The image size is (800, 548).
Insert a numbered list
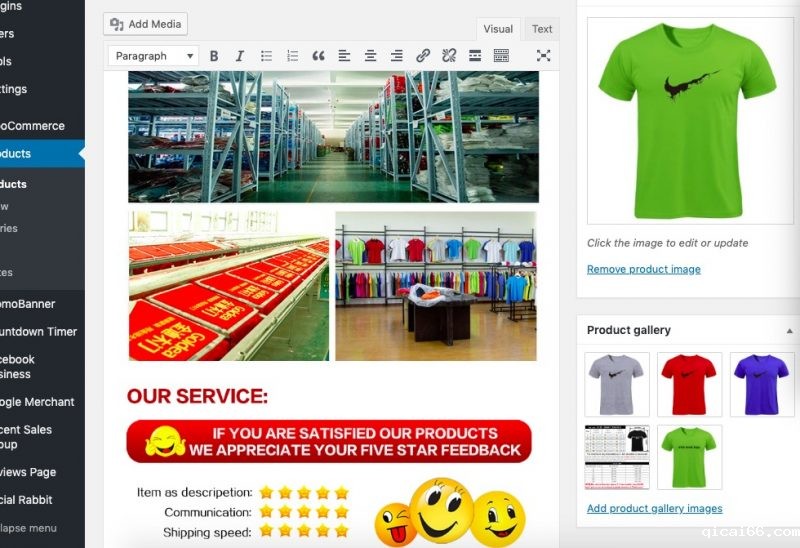click(x=293, y=56)
